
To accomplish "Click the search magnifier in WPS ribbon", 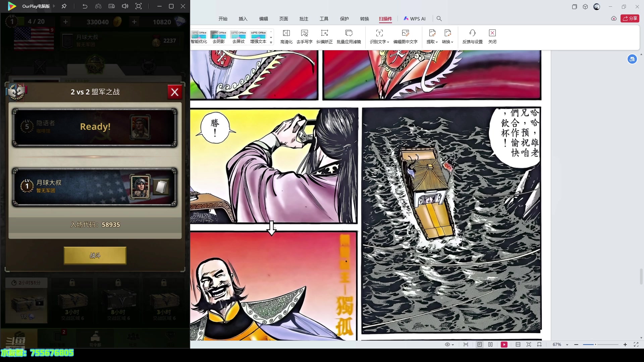I will coord(439,19).
